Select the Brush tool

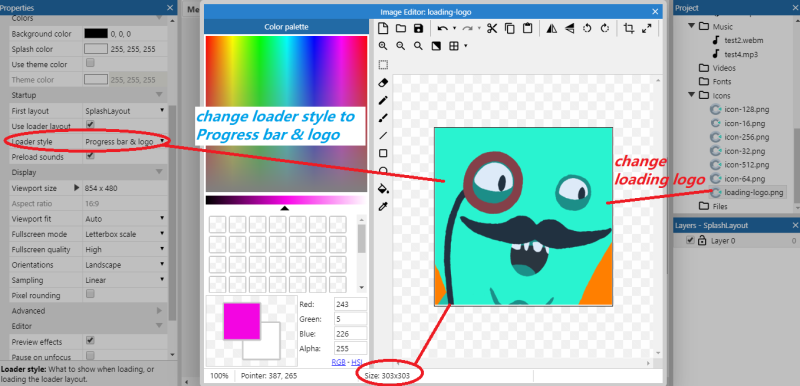click(383, 118)
